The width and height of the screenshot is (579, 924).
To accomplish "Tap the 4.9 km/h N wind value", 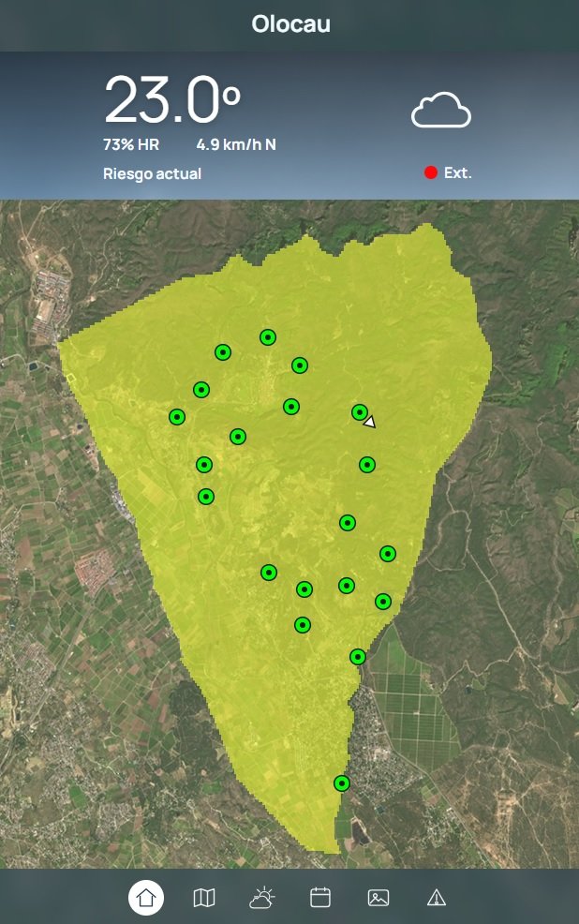I will click(236, 144).
